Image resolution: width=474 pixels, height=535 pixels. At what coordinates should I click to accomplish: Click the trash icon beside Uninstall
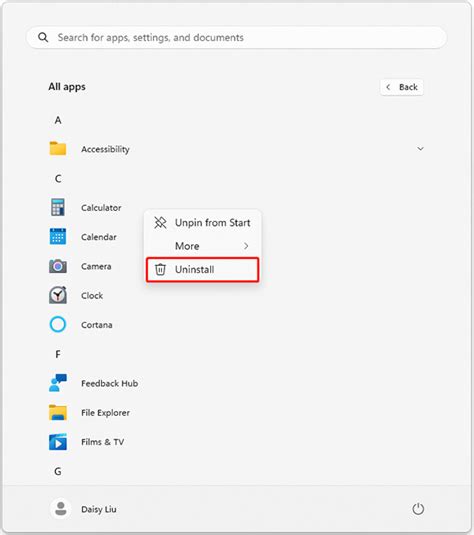coord(160,269)
